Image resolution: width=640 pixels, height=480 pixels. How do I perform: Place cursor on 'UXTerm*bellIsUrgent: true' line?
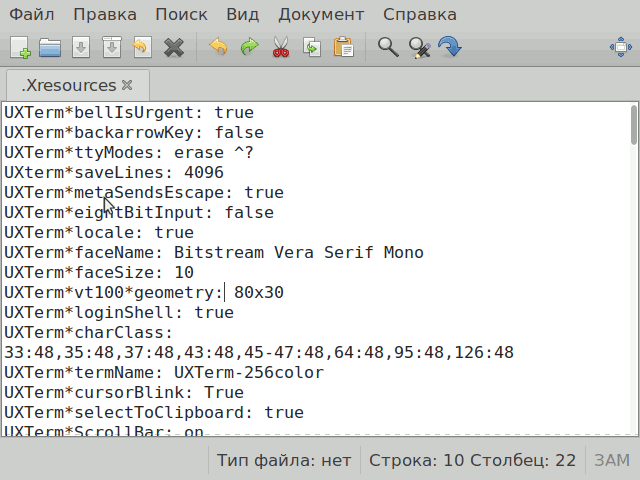[x=129, y=113]
